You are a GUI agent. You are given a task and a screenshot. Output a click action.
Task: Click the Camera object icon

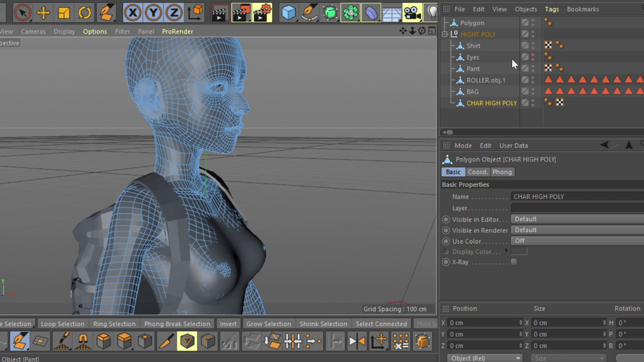[412, 13]
